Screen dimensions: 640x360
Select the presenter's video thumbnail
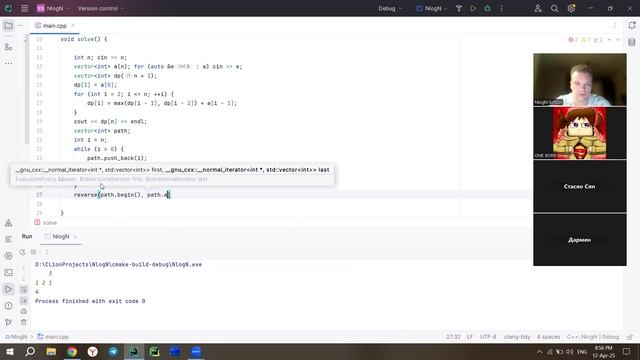pos(580,79)
